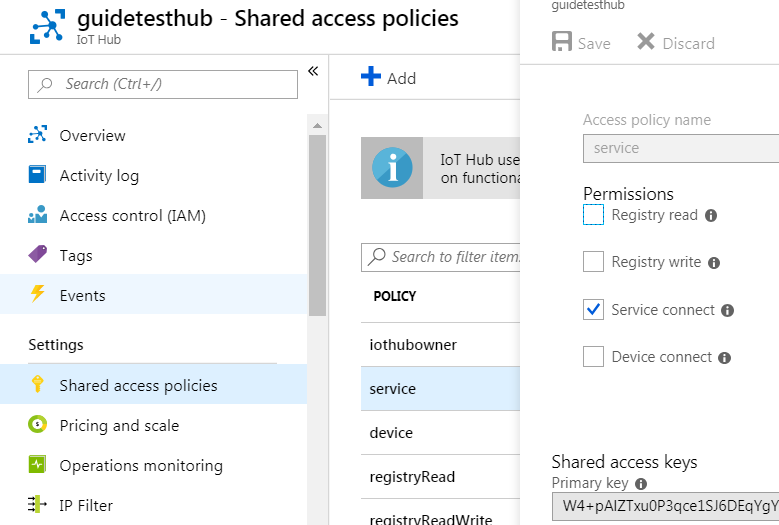This screenshot has width=779, height=525.
Task: Open Overview menu item
Action: (154, 135)
